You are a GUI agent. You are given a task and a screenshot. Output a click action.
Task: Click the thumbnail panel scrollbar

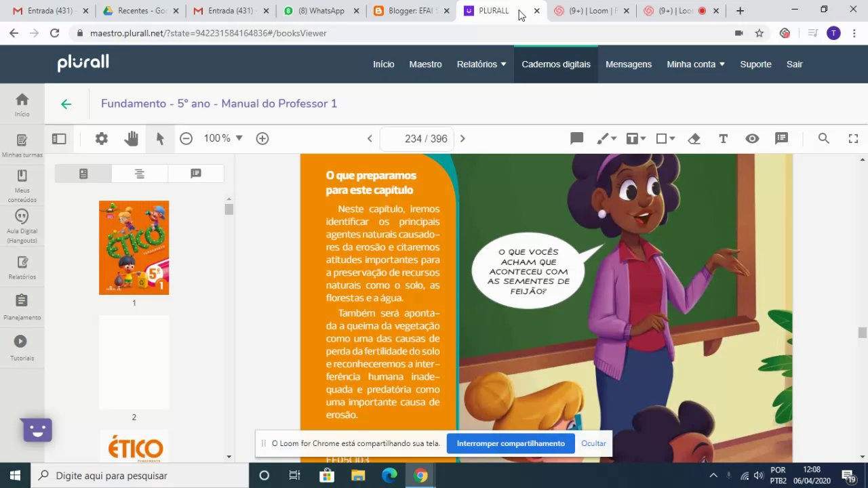coord(229,209)
